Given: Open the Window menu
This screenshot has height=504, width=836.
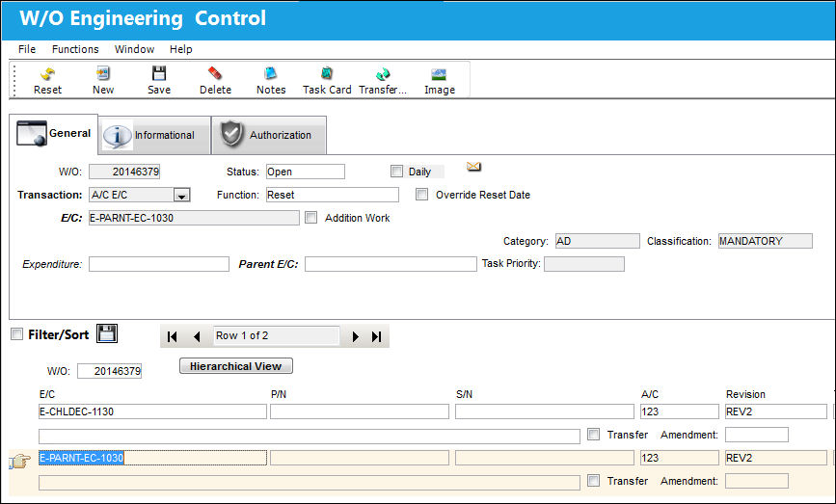Looking at the screenshot, I should [134, 49].
